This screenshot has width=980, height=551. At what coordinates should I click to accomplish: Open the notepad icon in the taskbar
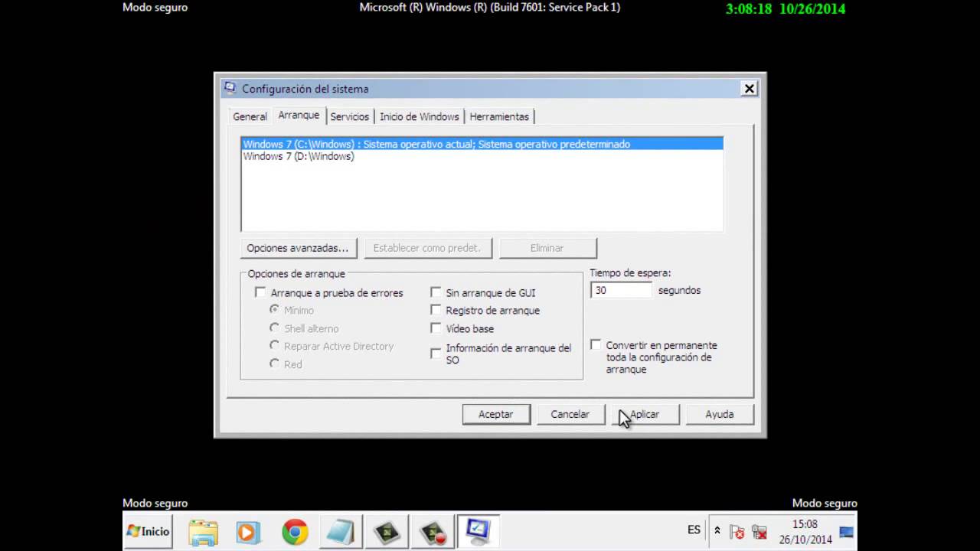(x=339, y=531)
